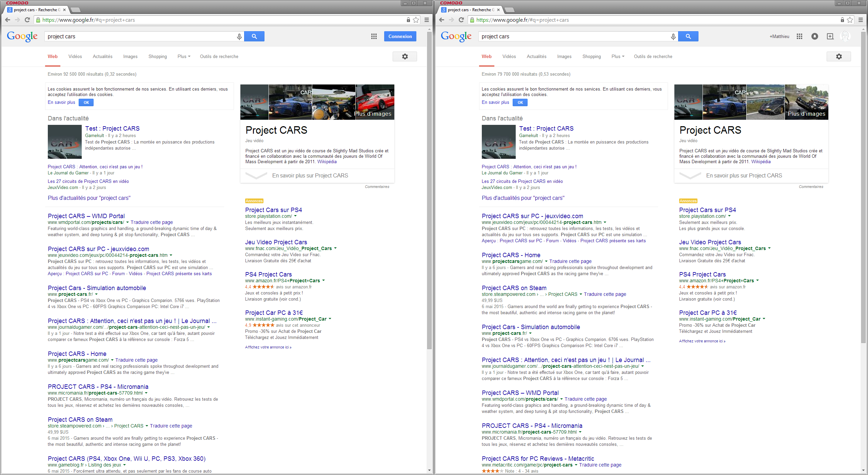Open the Google apps grid in the right window
The height and width of the screenshot is (475, 868).
coord(800,36)
